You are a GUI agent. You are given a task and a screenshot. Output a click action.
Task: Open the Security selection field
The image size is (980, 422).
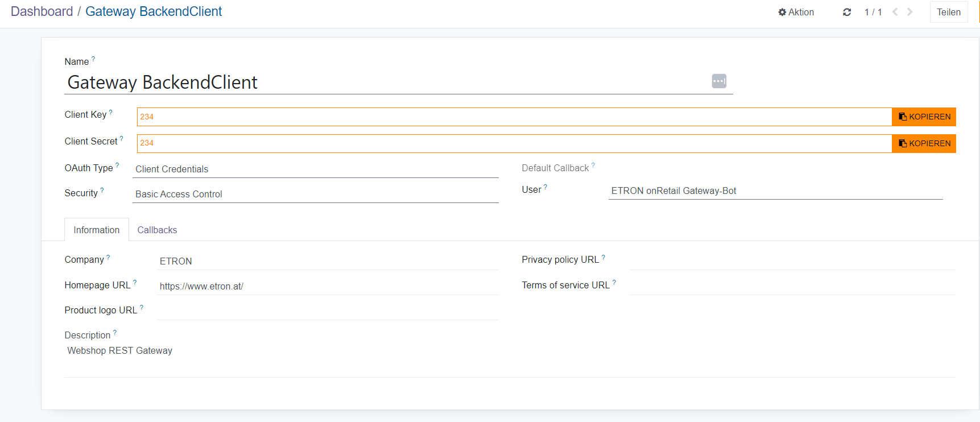[315, 194]
